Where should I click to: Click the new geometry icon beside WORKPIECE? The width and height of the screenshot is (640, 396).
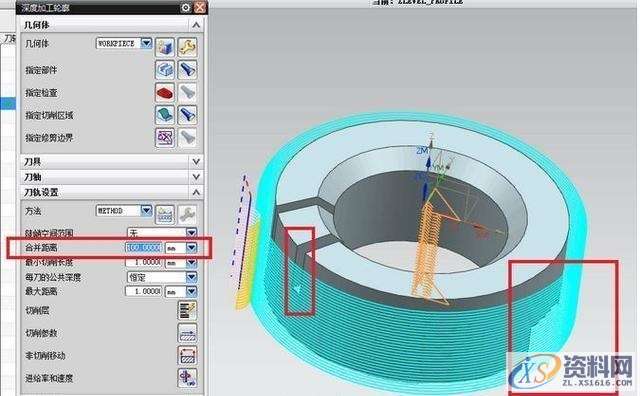pos(165,47)
